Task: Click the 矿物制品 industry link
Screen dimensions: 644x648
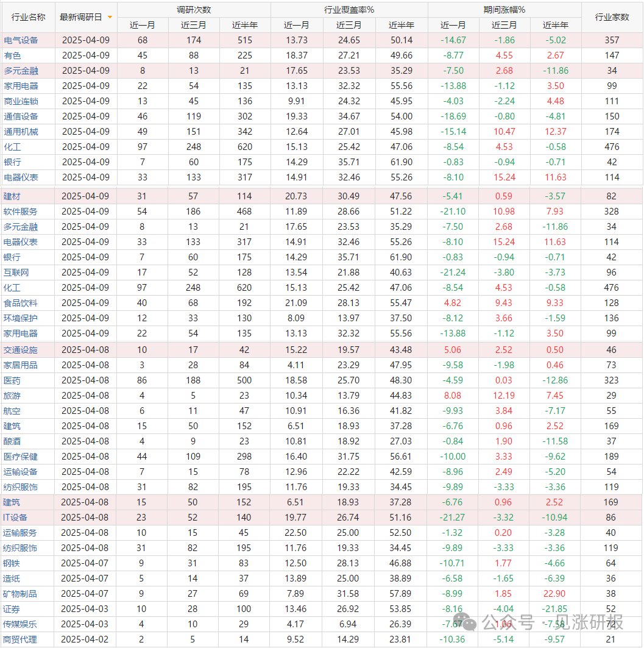Action: [21, 594]
